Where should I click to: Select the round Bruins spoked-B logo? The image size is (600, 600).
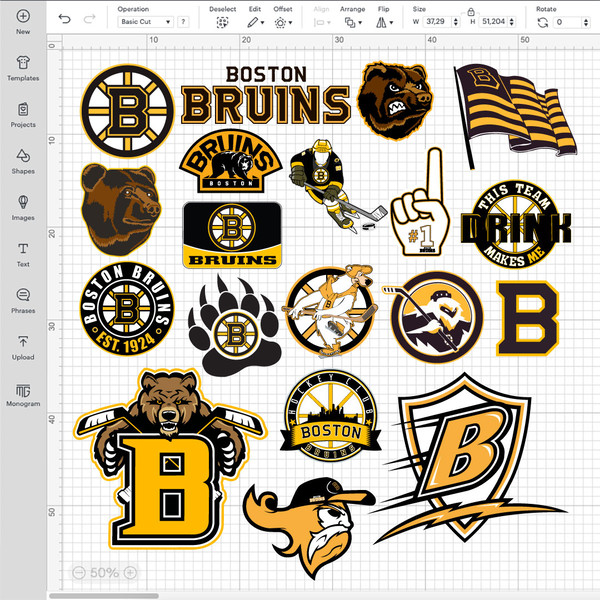pyautogui.click(x=127, y=111)
